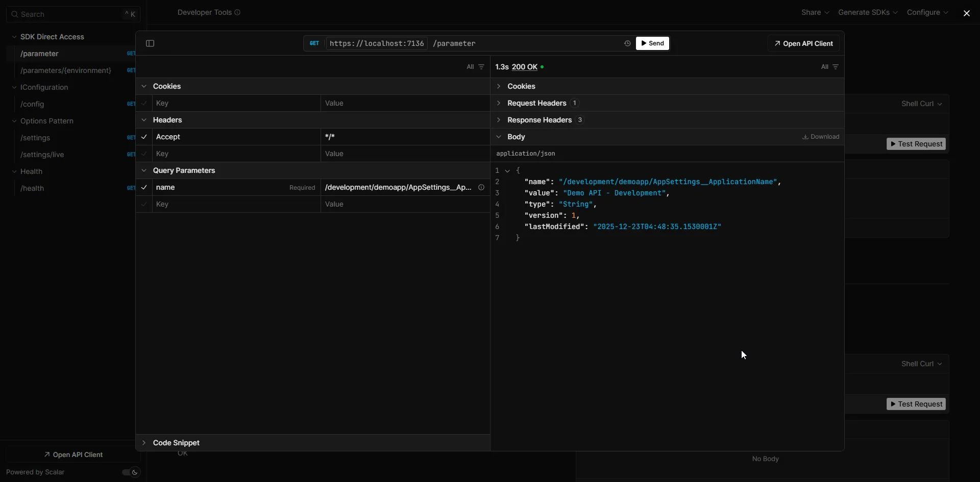Open the Share menu

coord(815,12)
